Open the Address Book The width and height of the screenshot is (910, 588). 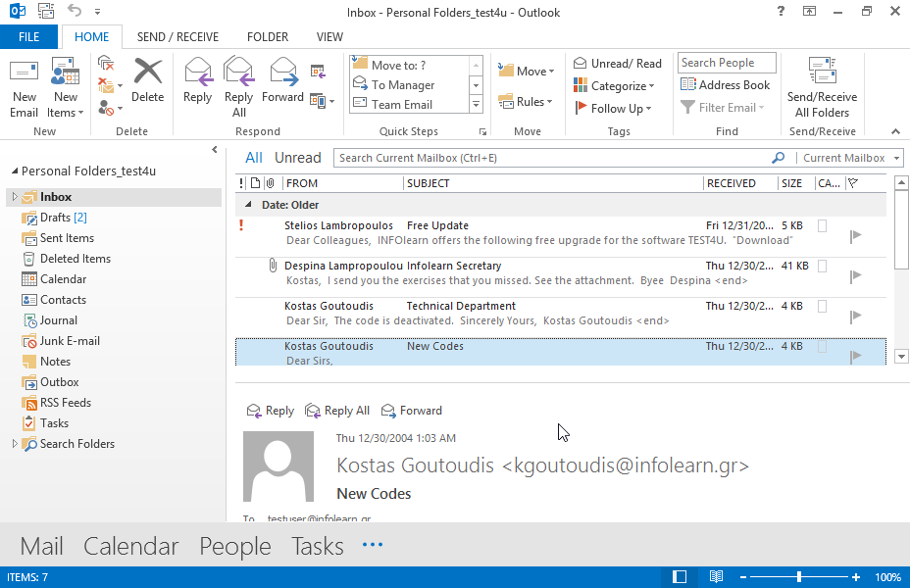click(725, 84)
